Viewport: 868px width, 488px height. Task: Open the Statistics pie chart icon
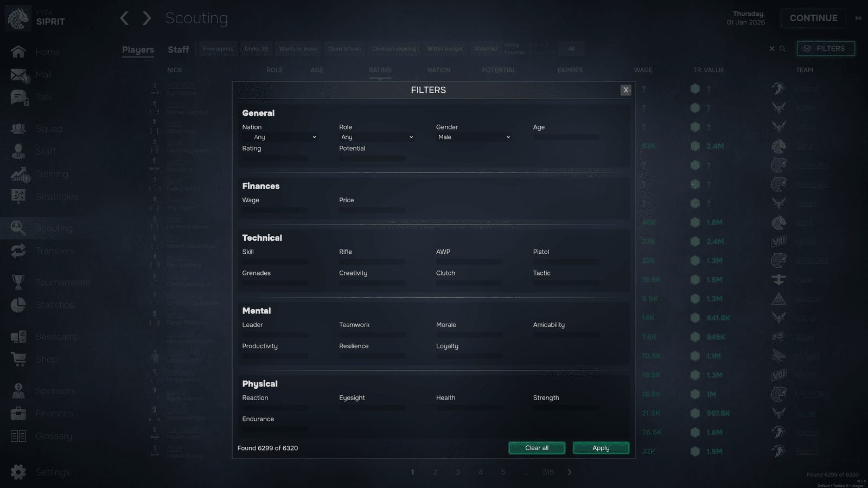coord(18,305)
